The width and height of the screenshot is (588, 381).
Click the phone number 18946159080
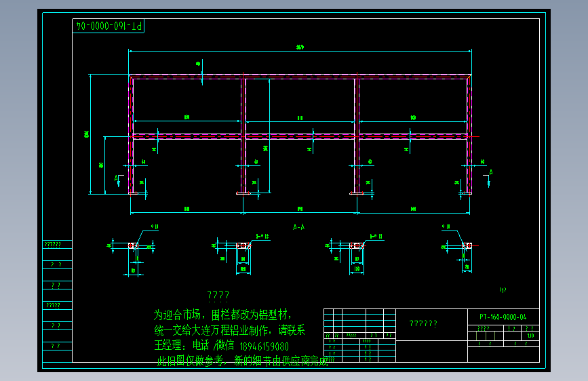coord(264,346)
